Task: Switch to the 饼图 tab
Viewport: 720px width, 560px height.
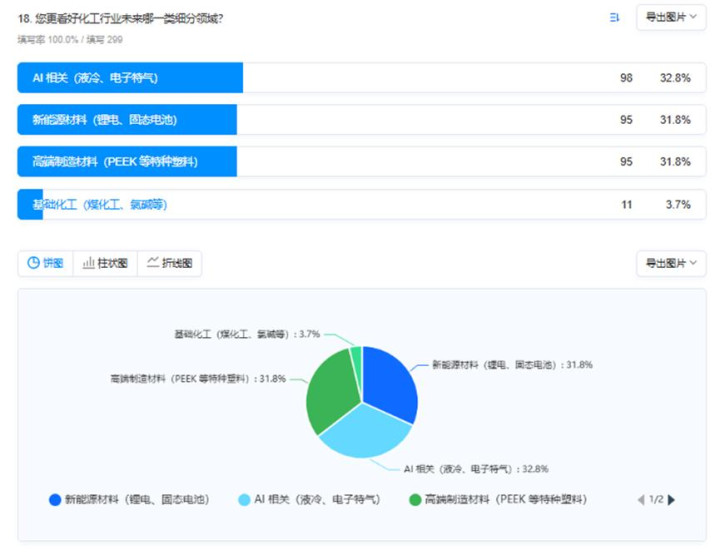Action: point(45,263)
